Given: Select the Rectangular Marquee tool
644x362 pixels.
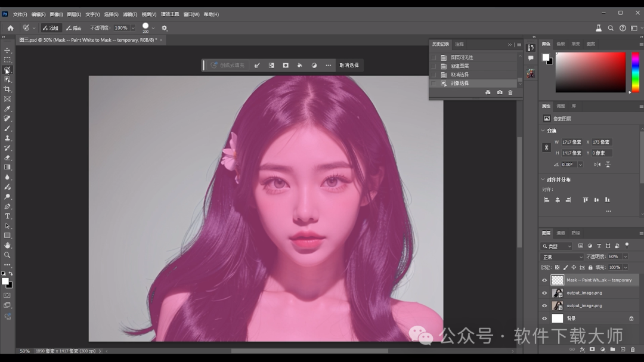Looking at the screenshot, I should [7, 60].
